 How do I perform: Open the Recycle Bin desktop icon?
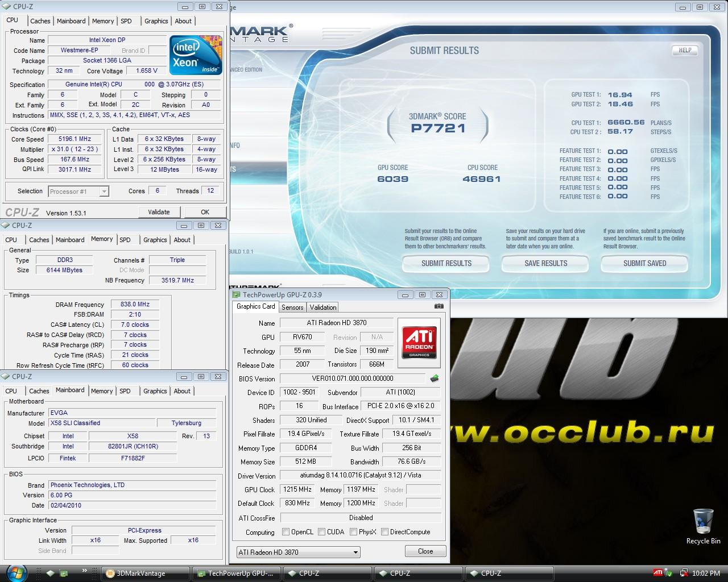(x=703, y=526)
